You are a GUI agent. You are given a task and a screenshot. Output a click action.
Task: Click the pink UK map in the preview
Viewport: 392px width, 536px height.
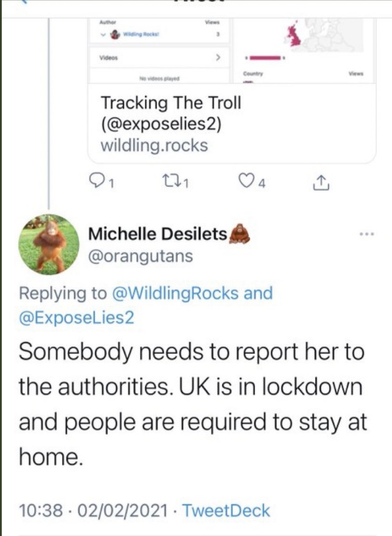294,35
